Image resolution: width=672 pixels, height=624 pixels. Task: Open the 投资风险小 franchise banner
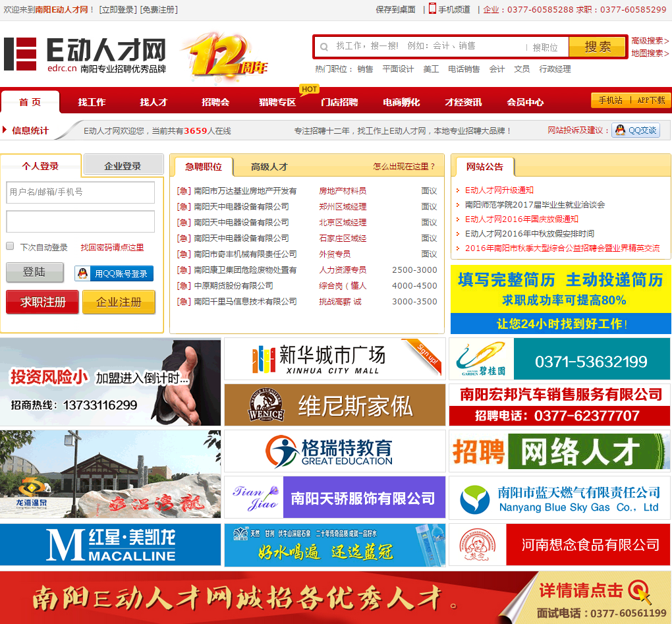click(x=110, y=382)
